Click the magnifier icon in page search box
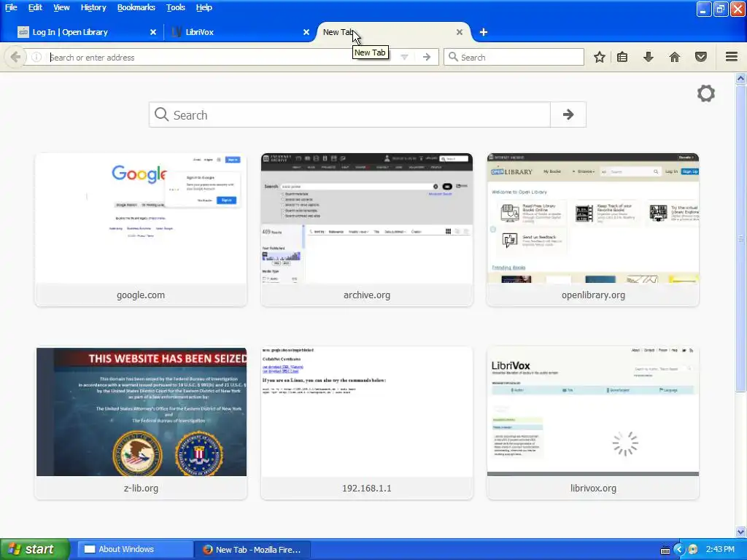 click(161, 114)
